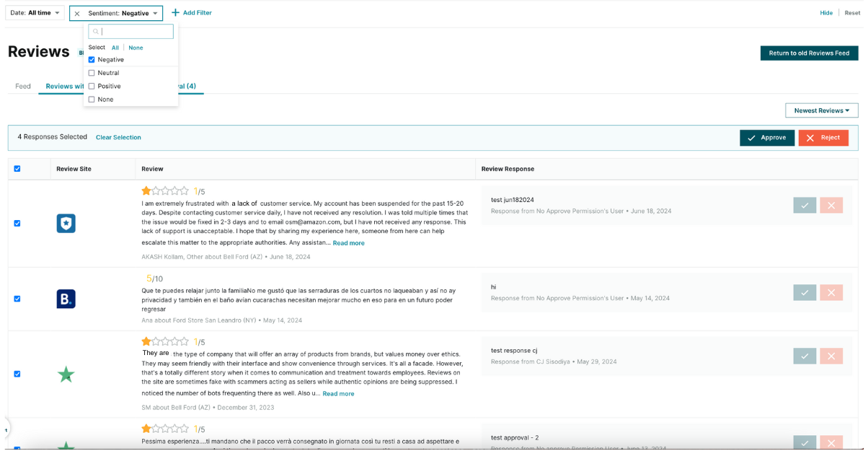Screen dimensions: 868x451
Task: Remove the Sentiment filter via its X icon
Action: [78, 12]
